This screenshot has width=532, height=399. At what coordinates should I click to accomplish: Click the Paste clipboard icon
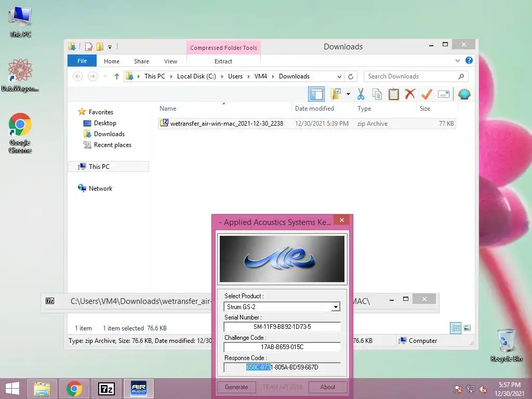[x=394, y=94]
